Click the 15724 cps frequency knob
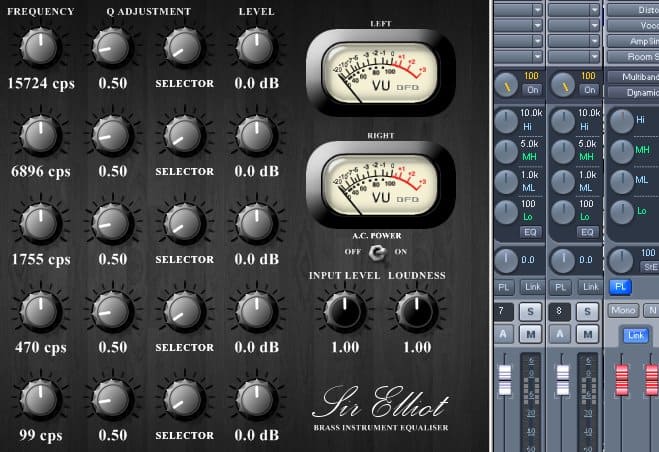This screenshot has height=452, width=659. (x=37, y=45)
